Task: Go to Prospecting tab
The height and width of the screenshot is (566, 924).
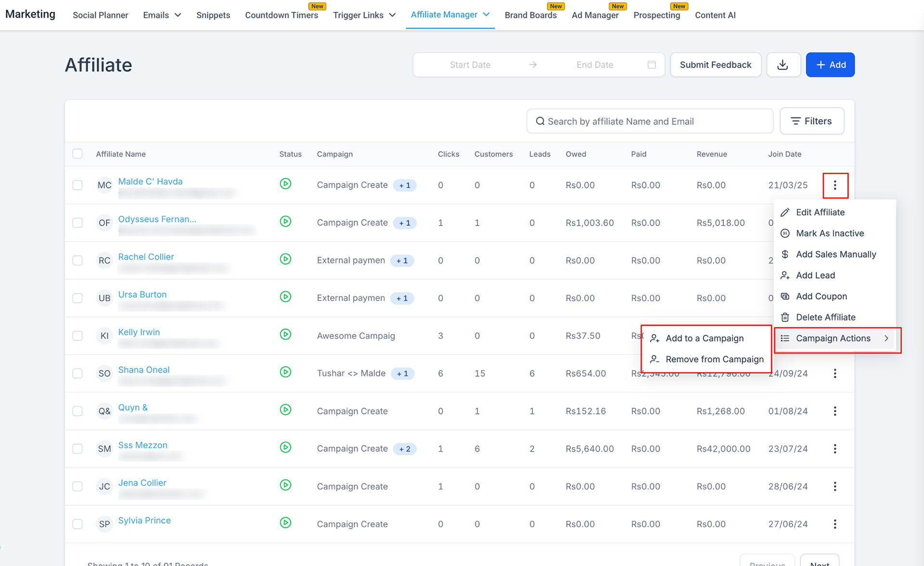Action: (656, 15)
